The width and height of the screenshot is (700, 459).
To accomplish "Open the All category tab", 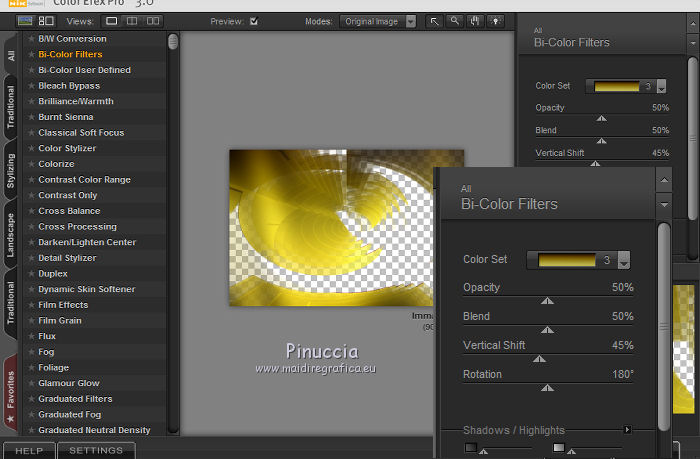I will pos(11,55).
